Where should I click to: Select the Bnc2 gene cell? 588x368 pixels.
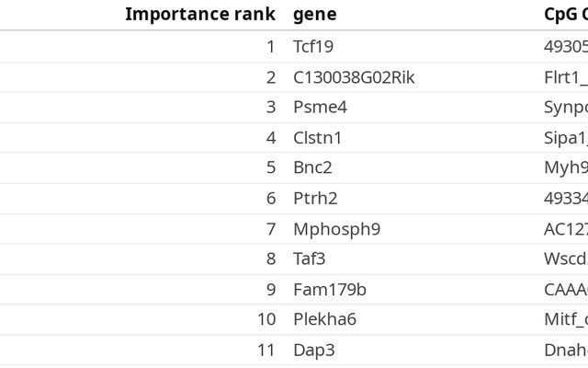coord(312,167)
